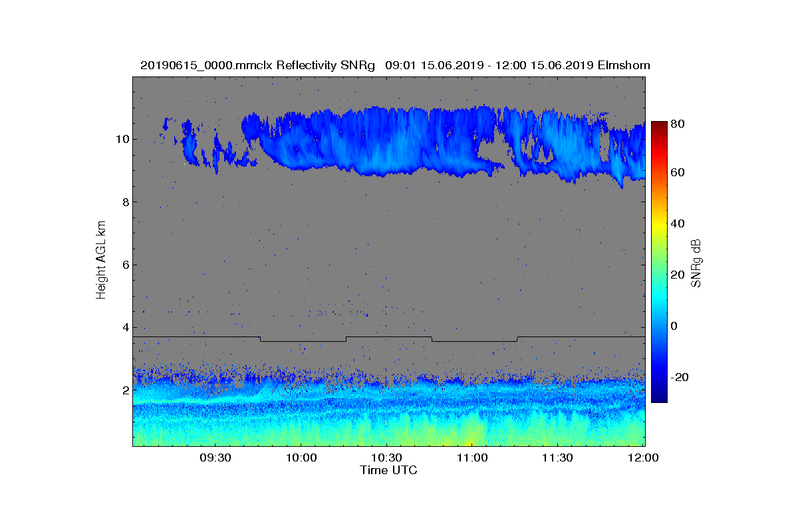Image resolution: width=798 pixels, height=532 pixels.
Task: Click the height tick label 2
Action: [x=124, y=390]
